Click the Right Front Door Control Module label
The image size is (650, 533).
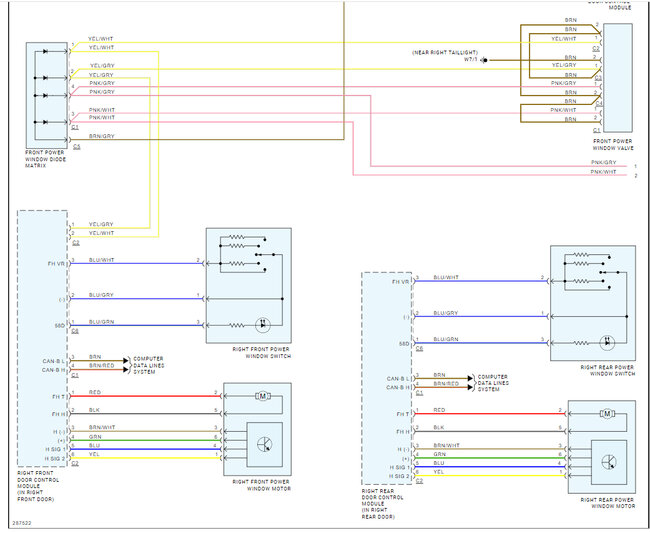pyautogui.click(x=38, y=486)
